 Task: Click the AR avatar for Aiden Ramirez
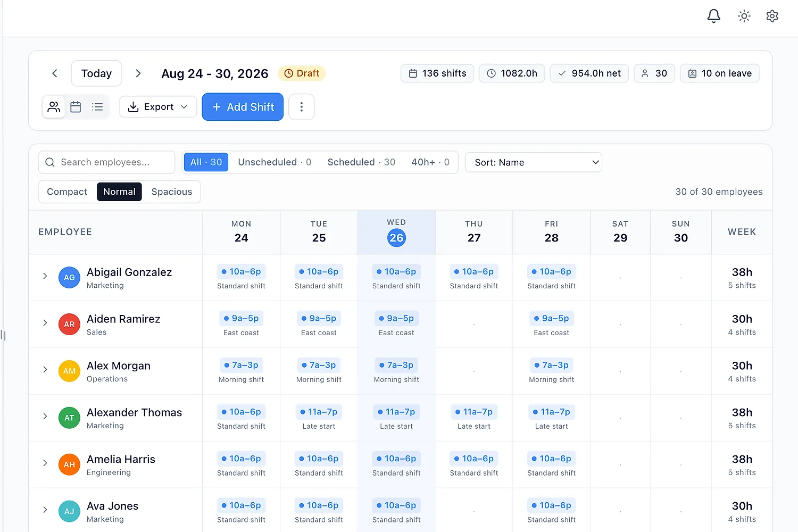[69, 325]
